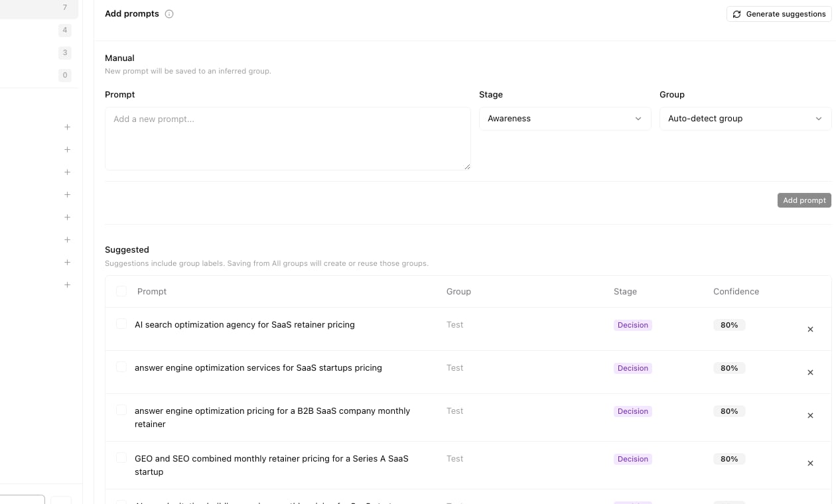This screenshot has height=504, width=836.
Task: Click the 80% confidence on 'GEO and SEO' row
Action: [729, 459]
